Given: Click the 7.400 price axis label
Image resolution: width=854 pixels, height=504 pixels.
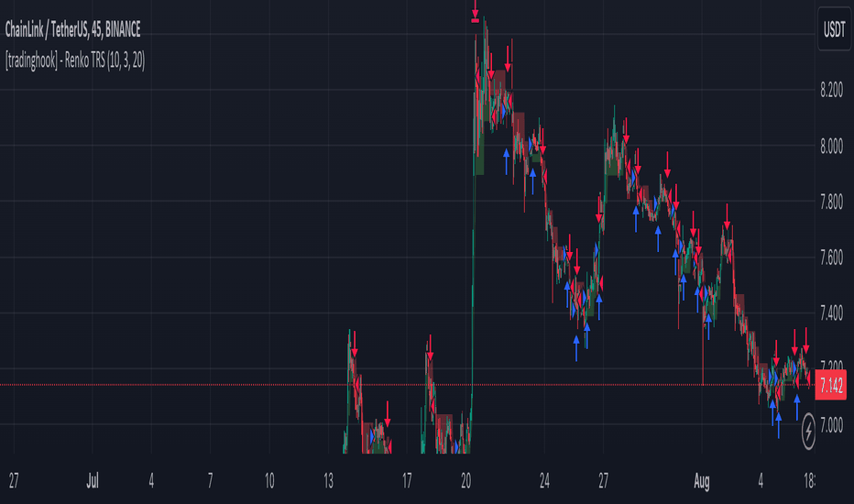Looking at the screenshot, I should (832, 313).
